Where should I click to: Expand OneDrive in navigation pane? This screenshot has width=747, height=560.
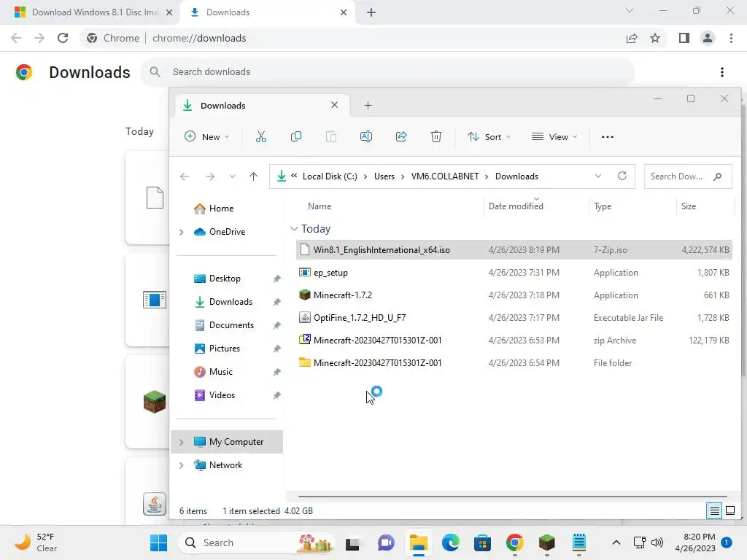(181, 232)
